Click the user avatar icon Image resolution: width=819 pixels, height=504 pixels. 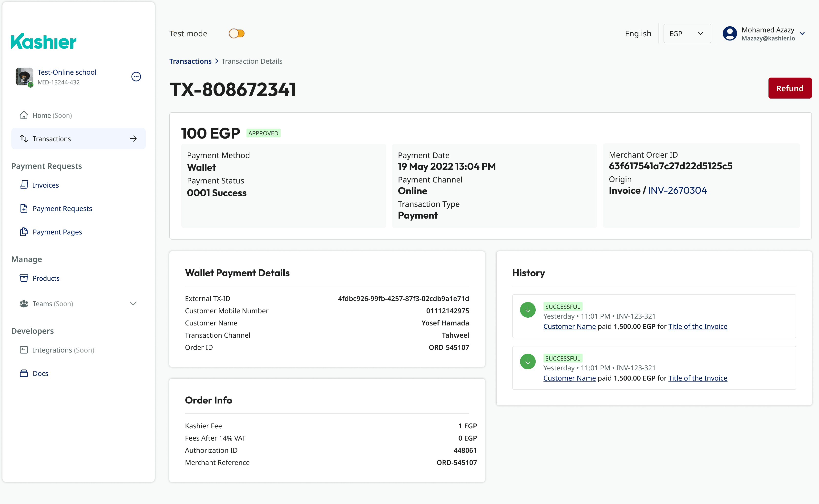point(729,34)
